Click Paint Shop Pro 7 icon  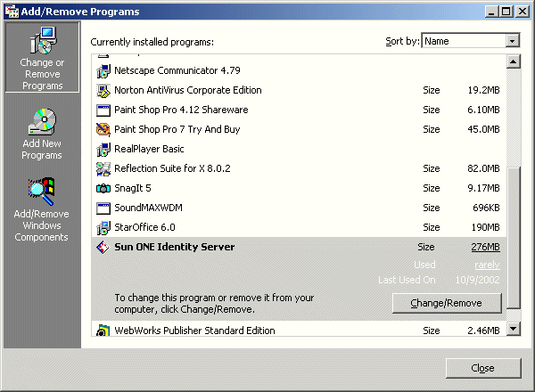(103, 129)
